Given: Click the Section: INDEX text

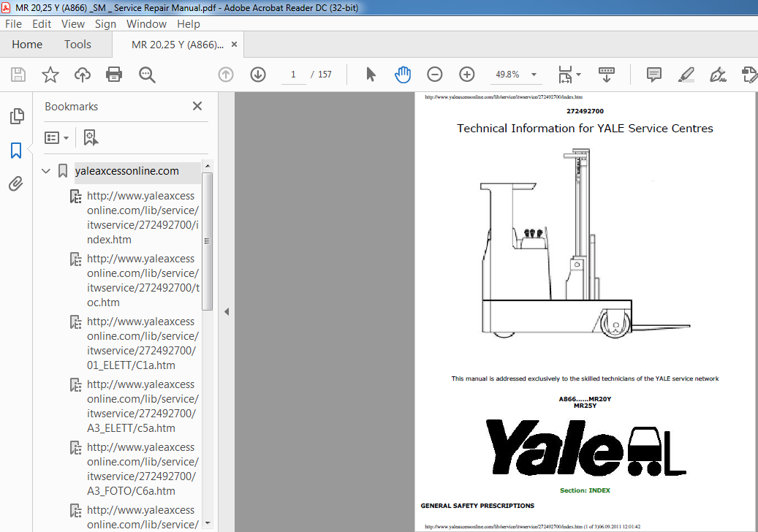Looking at the screenshot, I should tap(585, 490).
